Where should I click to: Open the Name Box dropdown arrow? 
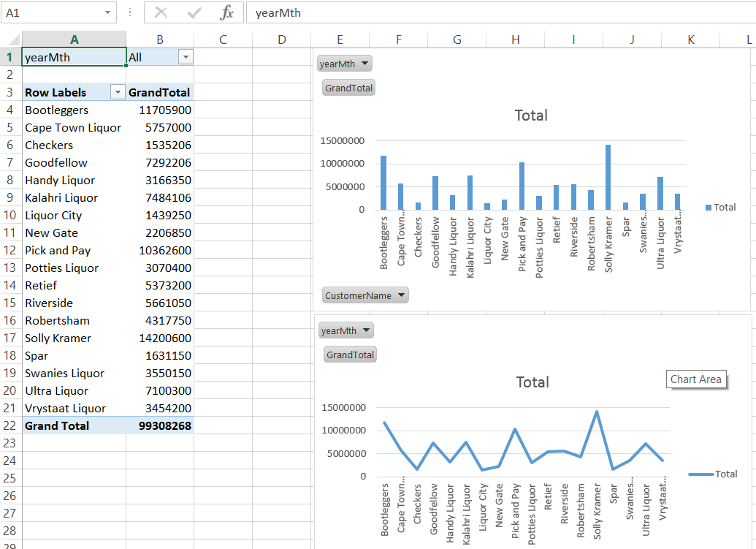pos(108,12)
